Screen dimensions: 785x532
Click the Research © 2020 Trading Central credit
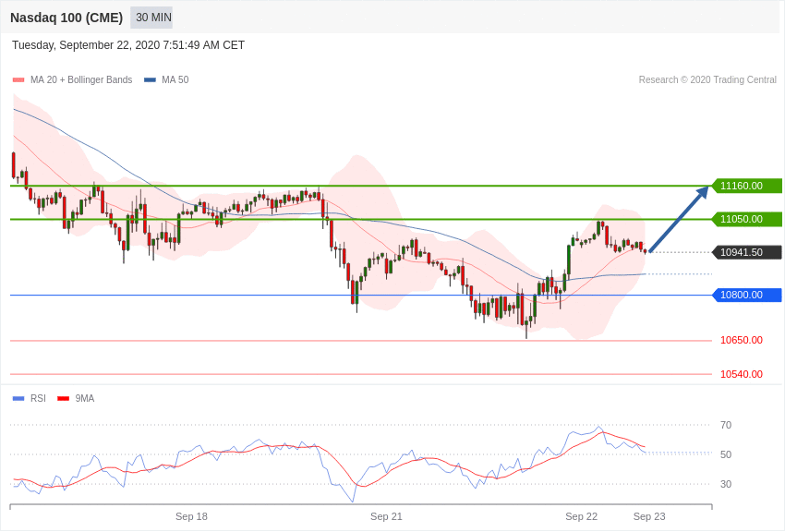click(707, 80)
